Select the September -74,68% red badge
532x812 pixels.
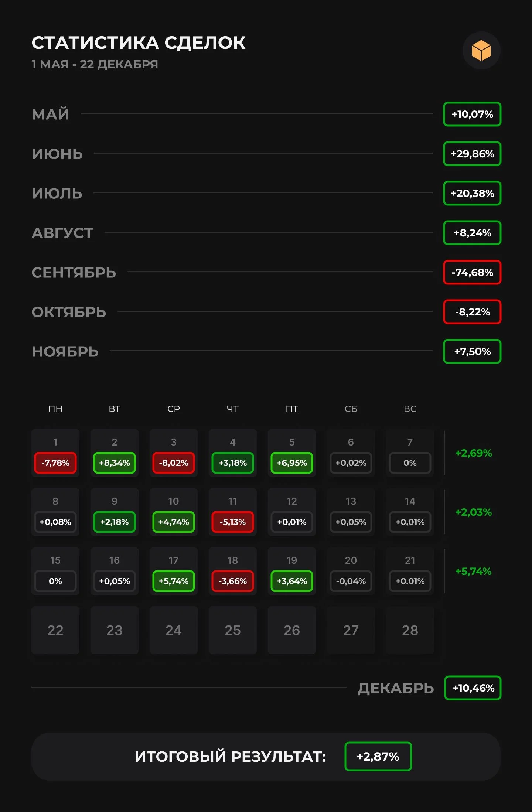point(472,272)
